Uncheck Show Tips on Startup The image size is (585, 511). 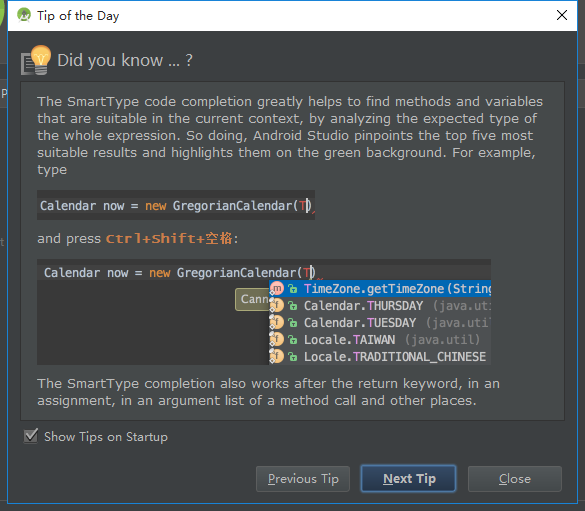pos(31,436)
